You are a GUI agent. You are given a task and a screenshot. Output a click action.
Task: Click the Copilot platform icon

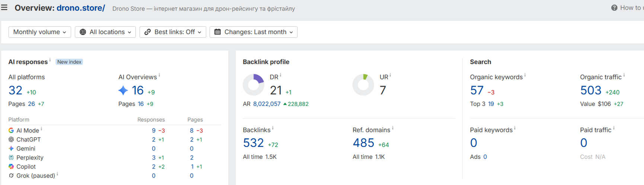coord(11,166)
